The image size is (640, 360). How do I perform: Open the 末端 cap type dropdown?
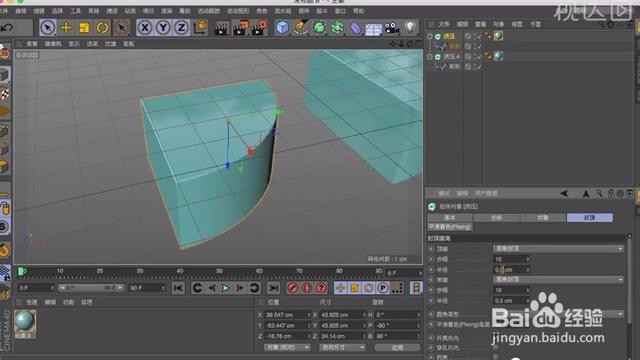(x=558, y=280)
